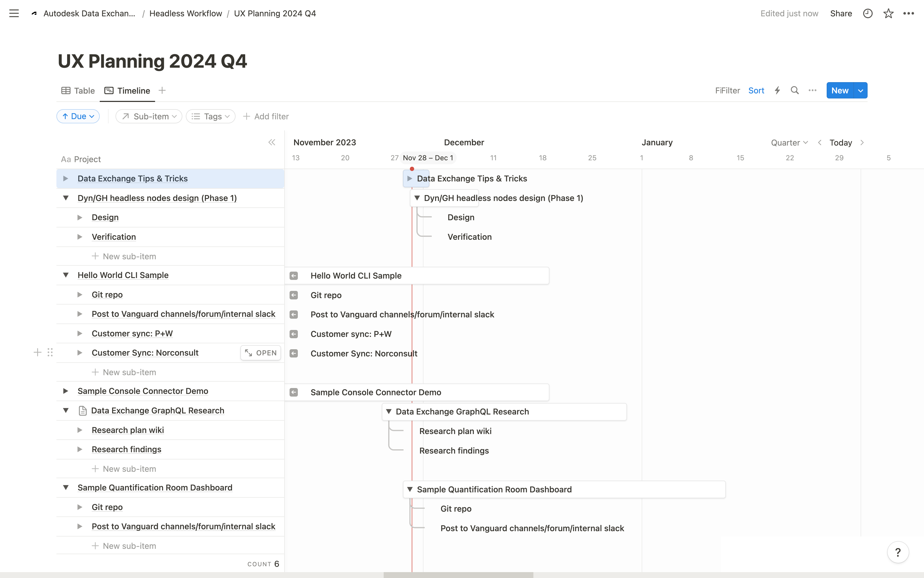Switch to the Table view tab
This screenshot has height=578, width=924.
pyautogui.click(x=78, y=91)
